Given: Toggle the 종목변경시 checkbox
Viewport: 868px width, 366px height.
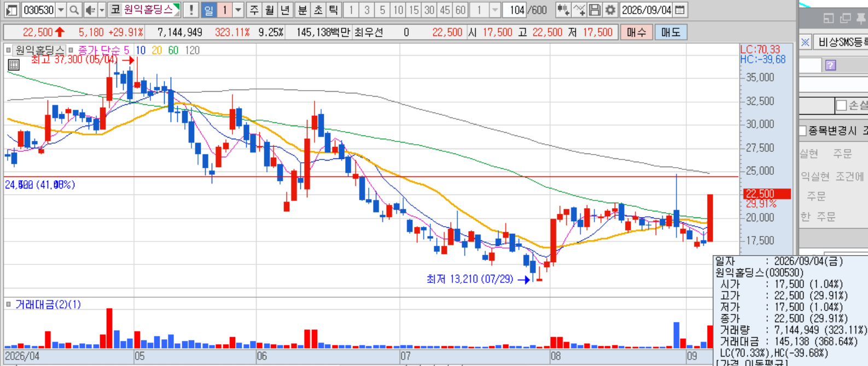Looking at the screenshot, I should 803,131.
